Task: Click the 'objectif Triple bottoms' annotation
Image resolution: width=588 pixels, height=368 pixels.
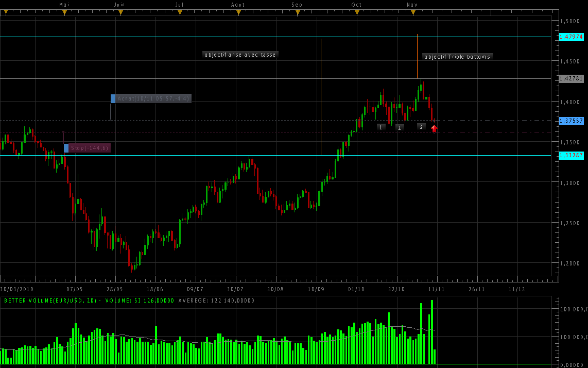Action: (457, 57)
